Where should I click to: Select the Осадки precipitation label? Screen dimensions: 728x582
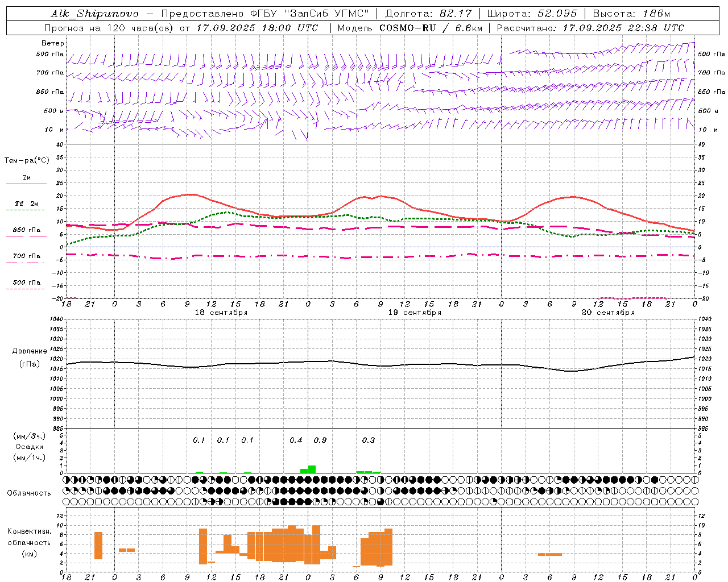tap(30, 447)
